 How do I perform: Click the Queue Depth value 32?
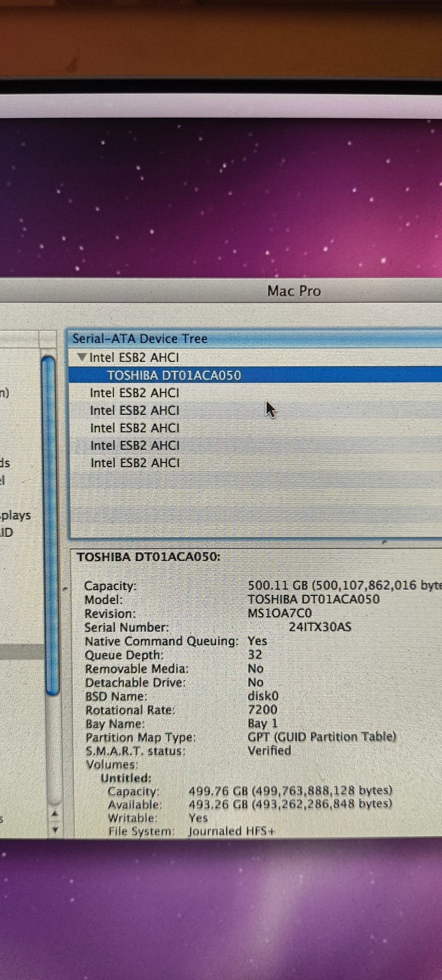[255, 654]
